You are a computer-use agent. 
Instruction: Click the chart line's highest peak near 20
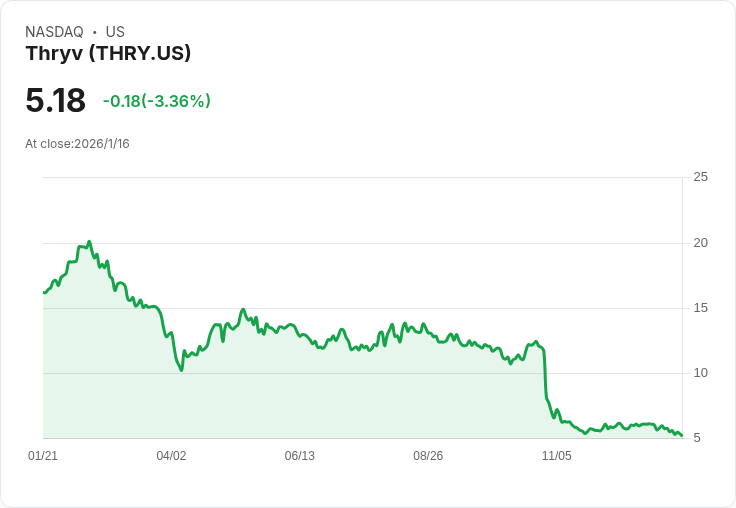pos(89,242)
